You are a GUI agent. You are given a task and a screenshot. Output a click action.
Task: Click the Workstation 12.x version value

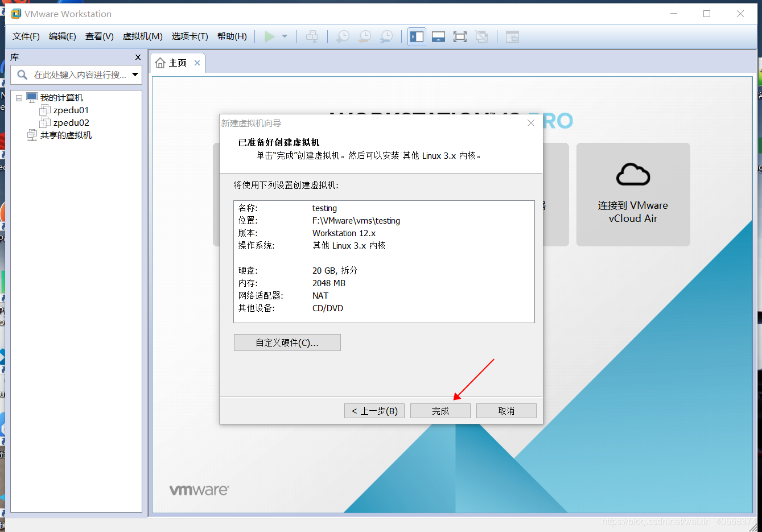(x=344, y=233)
